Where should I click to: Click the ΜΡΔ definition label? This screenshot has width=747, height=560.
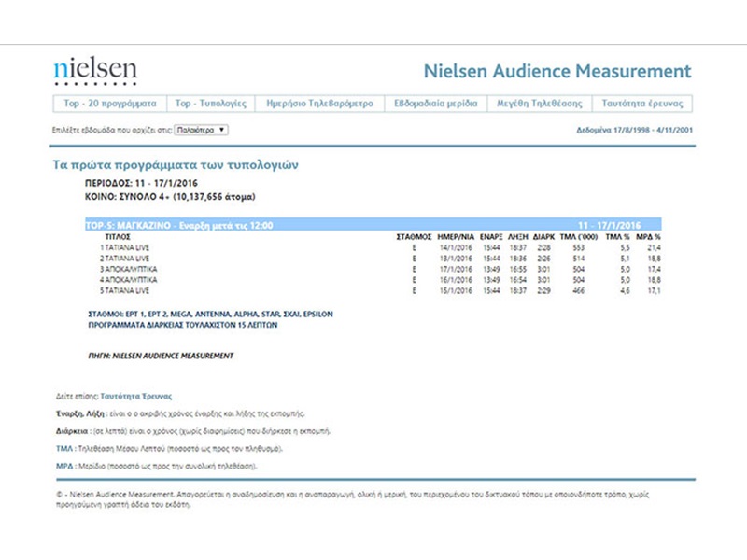64,466
